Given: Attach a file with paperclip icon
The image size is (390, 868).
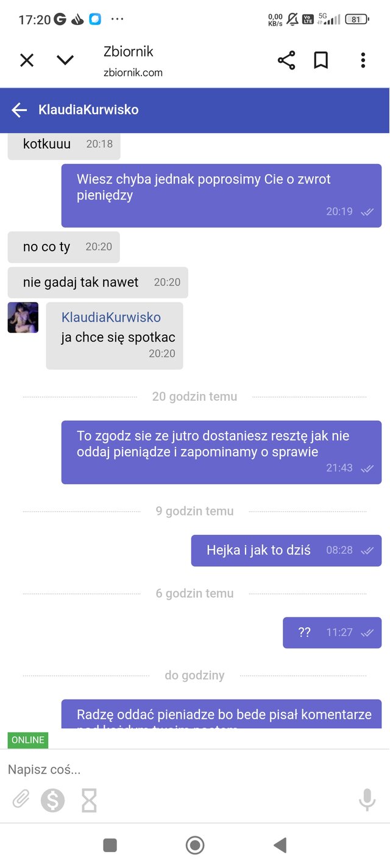Looking at the screenshot, I should point(21,799).
